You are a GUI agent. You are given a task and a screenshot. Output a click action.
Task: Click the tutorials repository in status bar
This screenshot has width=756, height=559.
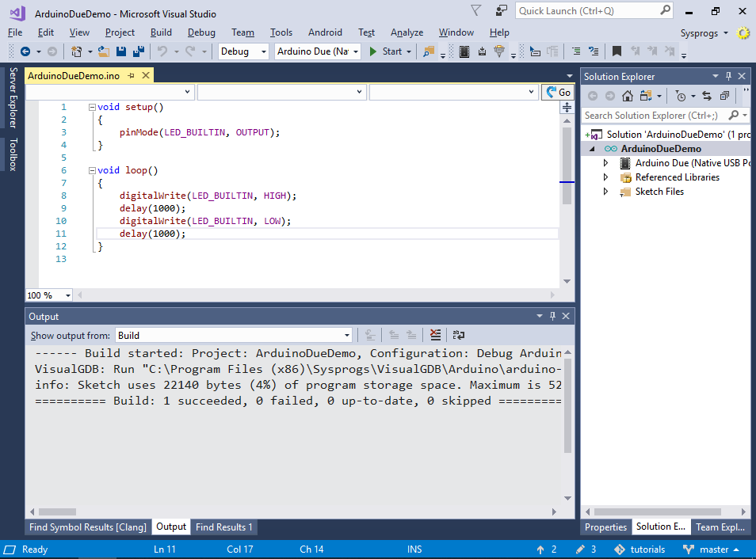[x=640, y=549]
